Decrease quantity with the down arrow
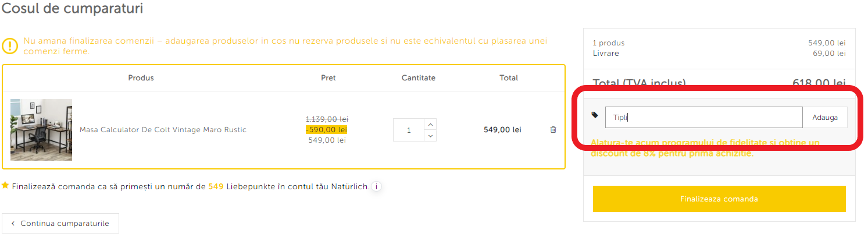This screenshot has height=237, width=868. point(430,136)
